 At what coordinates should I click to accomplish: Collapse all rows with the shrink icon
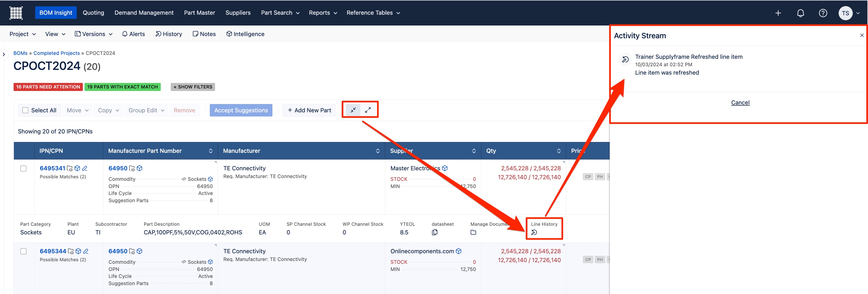pyautogui.click(x=353, y=110)
